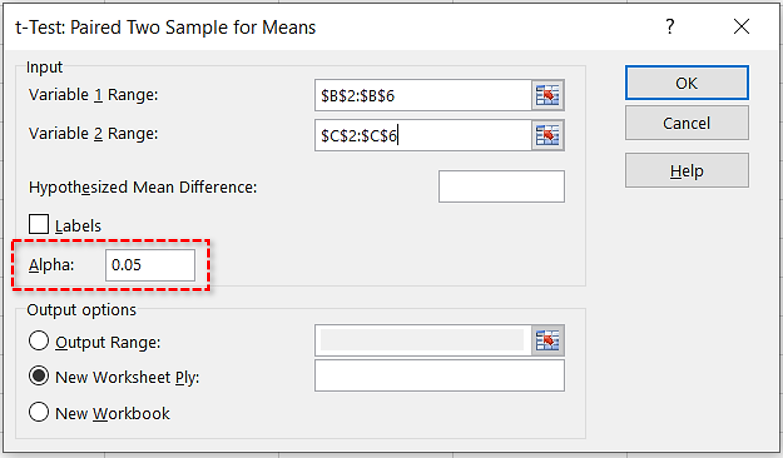
Task: Click the greyed Output Range text field
Action: point(421,341)
